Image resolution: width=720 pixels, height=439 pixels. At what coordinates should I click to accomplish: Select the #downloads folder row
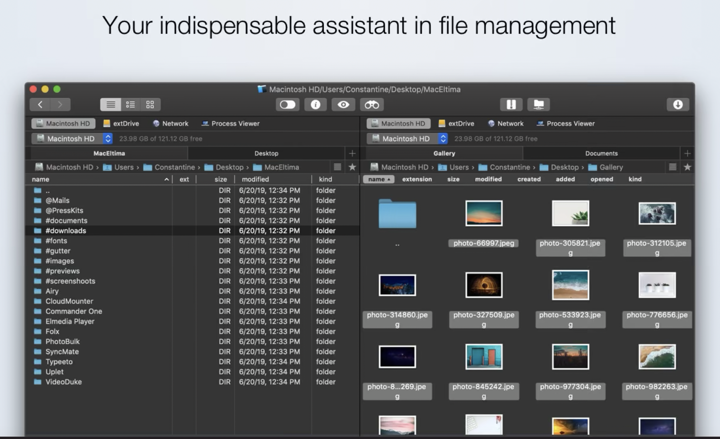click(193, 231)
